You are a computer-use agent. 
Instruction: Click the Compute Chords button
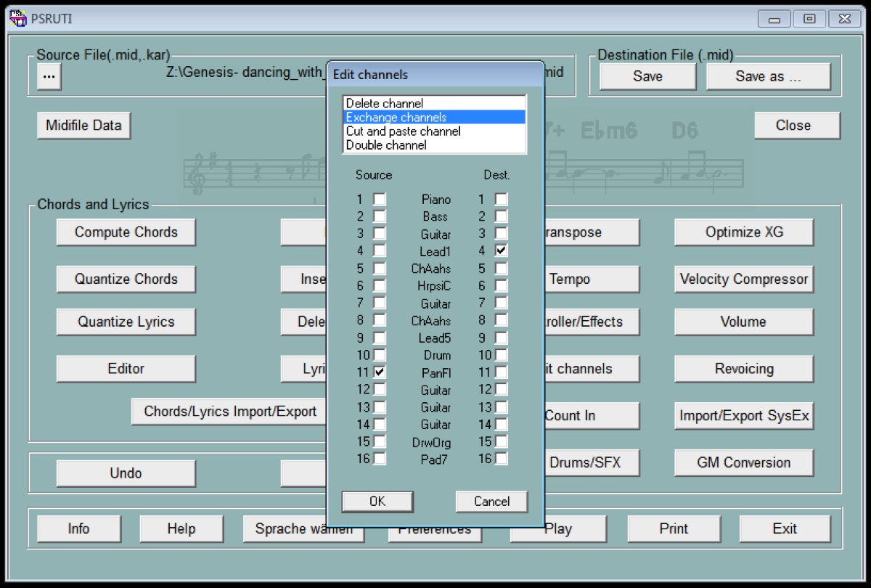[126, 232]
